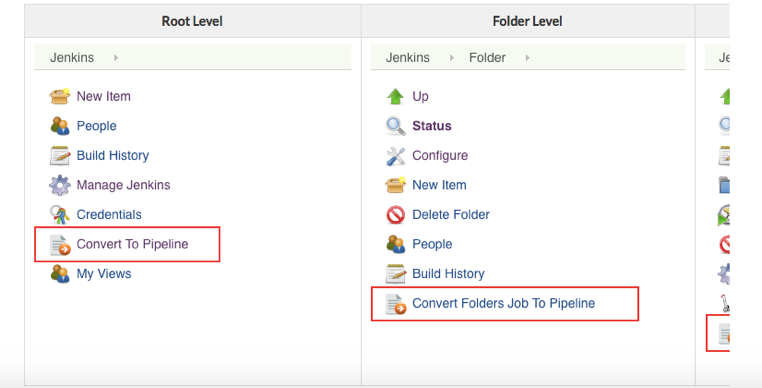Open the People link under Root Level
The height and width of the screenshot is (388, 762).
pyautogui.click(x=96, y=126)
